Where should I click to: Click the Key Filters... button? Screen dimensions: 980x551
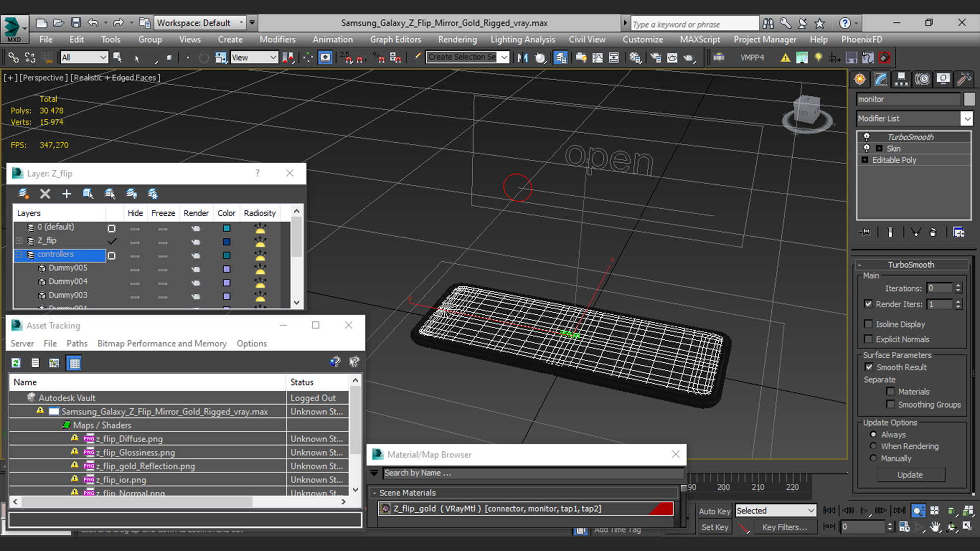[785, 527]
